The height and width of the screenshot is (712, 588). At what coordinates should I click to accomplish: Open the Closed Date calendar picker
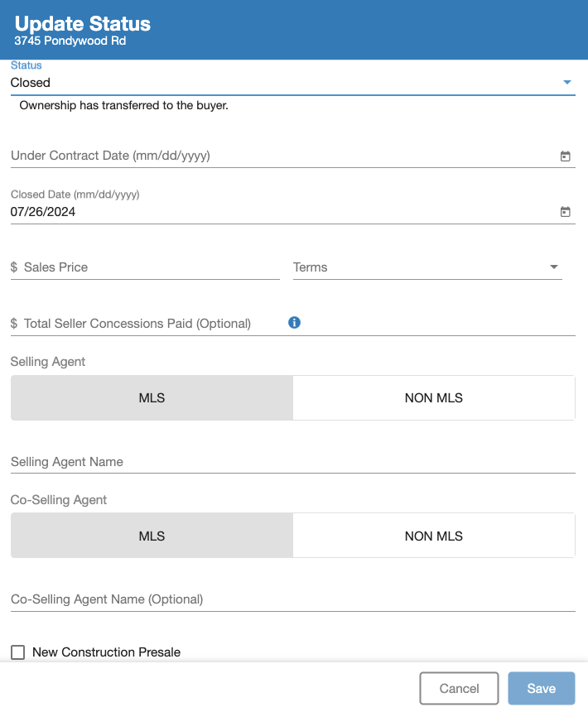tap(566, 211)
